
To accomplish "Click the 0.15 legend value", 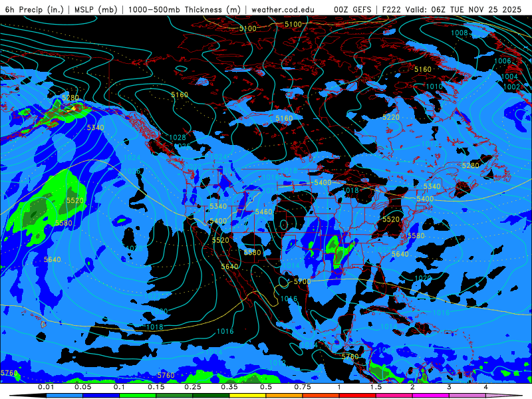I will pos(156,387).
